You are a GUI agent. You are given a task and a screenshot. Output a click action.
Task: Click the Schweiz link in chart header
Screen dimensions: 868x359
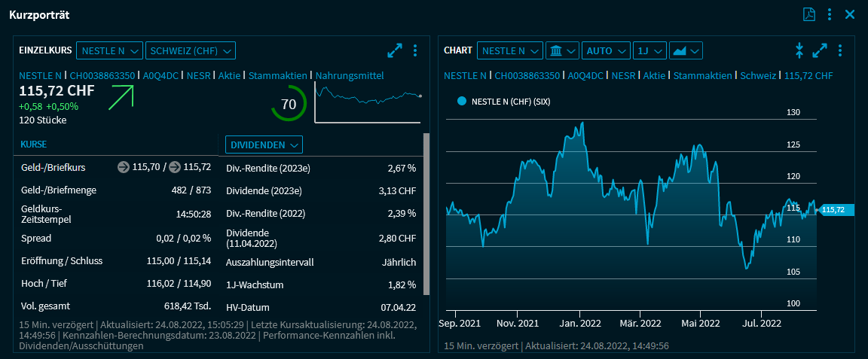coord(759,75)
